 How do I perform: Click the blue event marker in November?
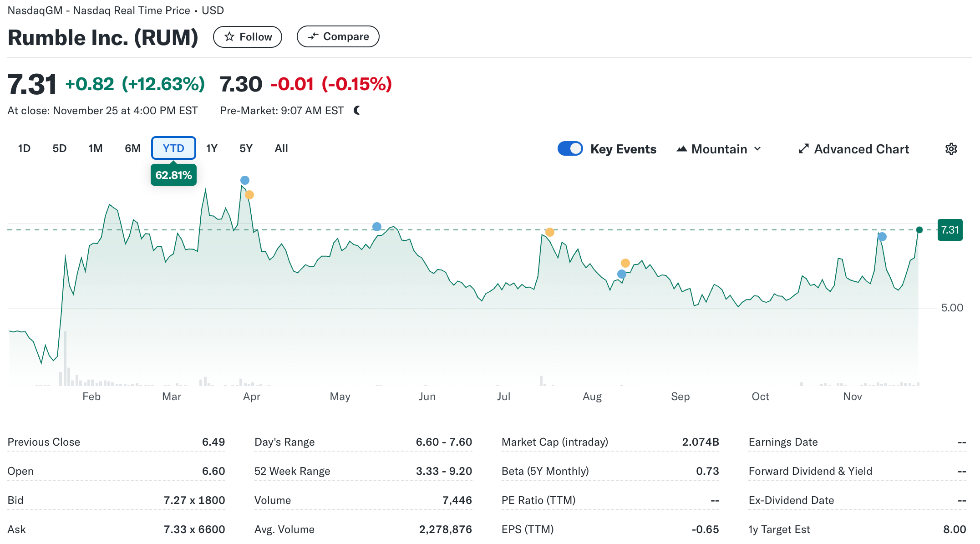[882, 237]
